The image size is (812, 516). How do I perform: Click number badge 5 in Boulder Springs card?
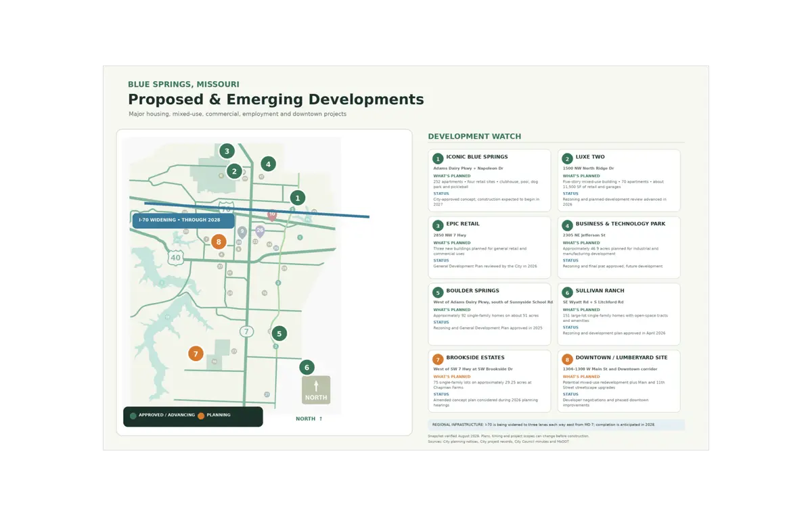point(438,293)
